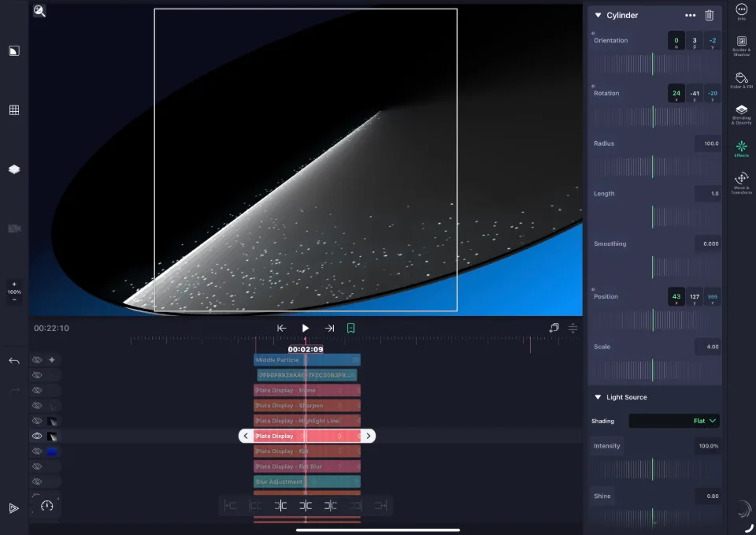Open the grid overlay settings
Viewport: 756px width, 535px height.
(14, 110)
